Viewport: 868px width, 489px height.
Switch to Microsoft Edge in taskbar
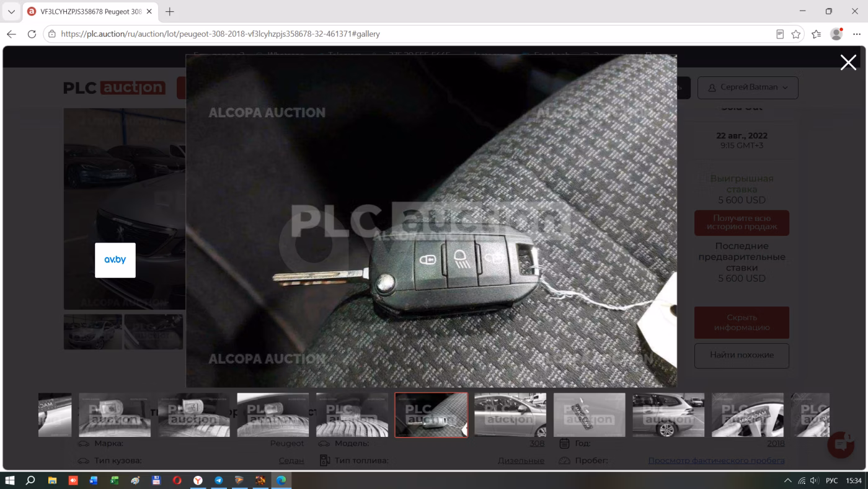click(x=281, y=480)
